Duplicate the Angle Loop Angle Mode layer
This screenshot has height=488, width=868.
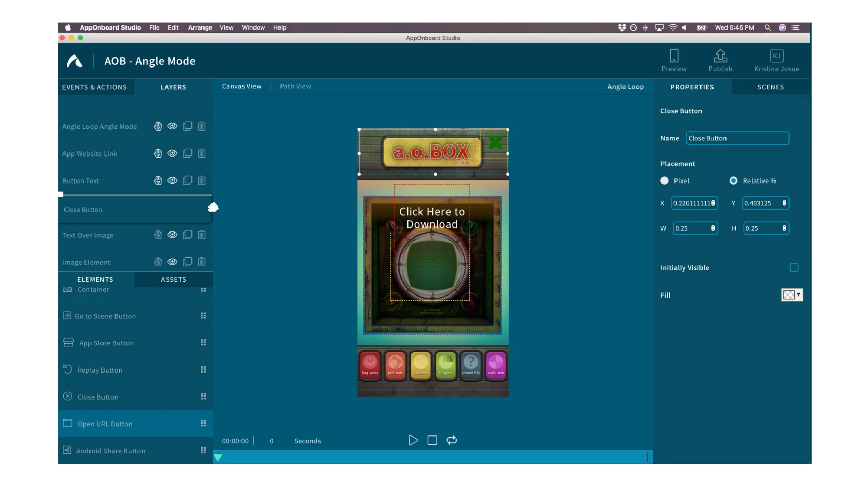pos(187,126)
